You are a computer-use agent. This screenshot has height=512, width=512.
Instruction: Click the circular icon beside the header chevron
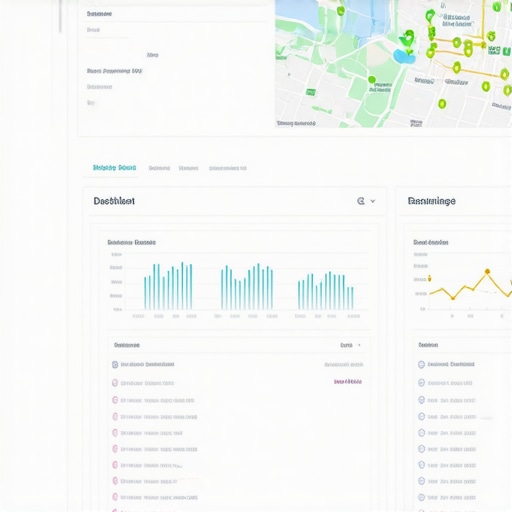tap(361, 201)
